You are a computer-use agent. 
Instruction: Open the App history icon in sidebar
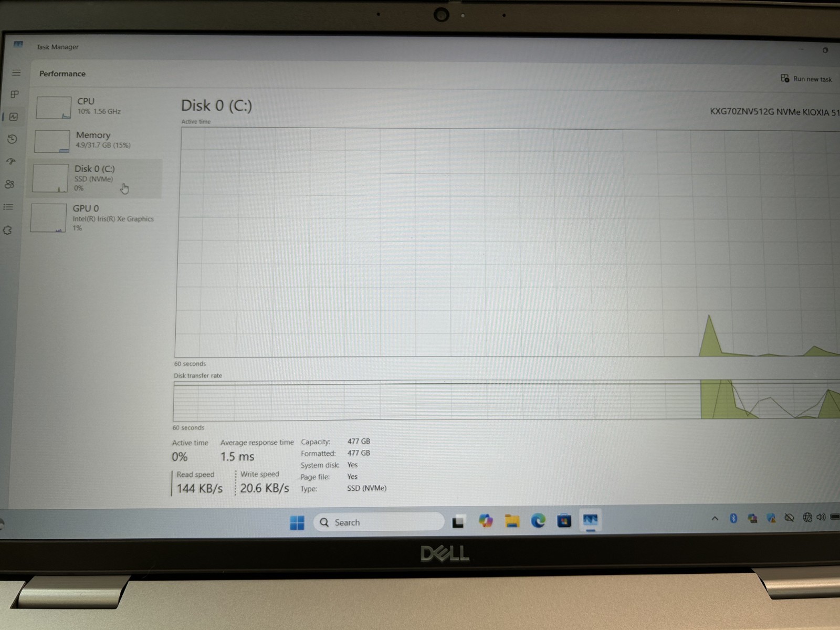[13, 139]
